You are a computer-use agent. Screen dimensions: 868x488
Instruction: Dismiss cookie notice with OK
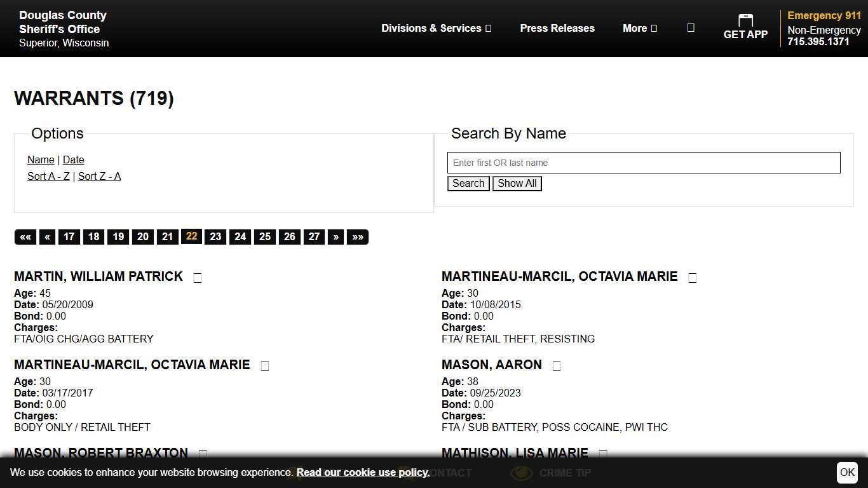pos(847,472)
